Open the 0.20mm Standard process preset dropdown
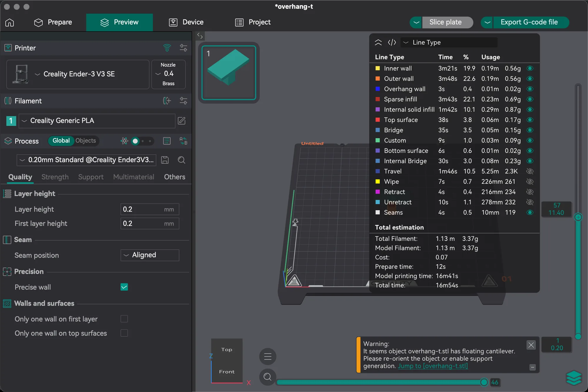This screenshot has width=588, height=392. (x=86, y=160)
